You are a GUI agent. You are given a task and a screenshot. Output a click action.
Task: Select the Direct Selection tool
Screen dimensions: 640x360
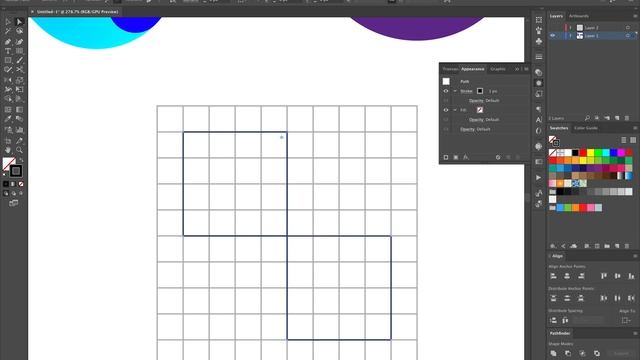[x=19, y=22]
